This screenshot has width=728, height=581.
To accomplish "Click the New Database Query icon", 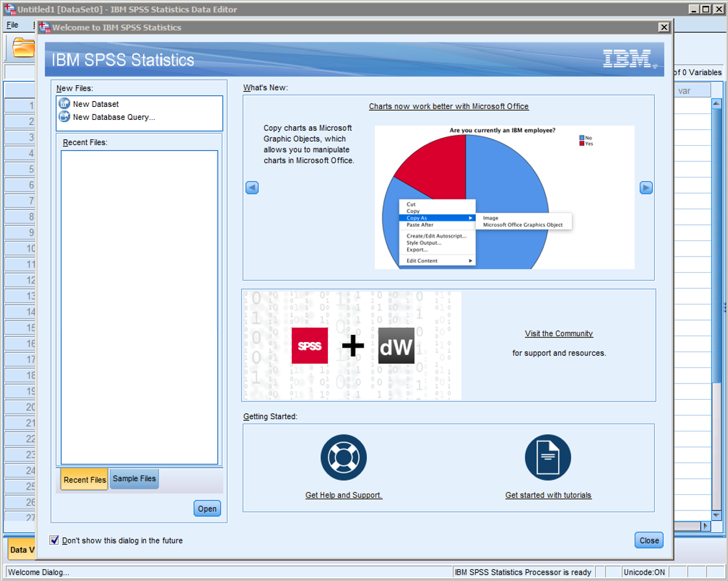I will coord(64,117).
